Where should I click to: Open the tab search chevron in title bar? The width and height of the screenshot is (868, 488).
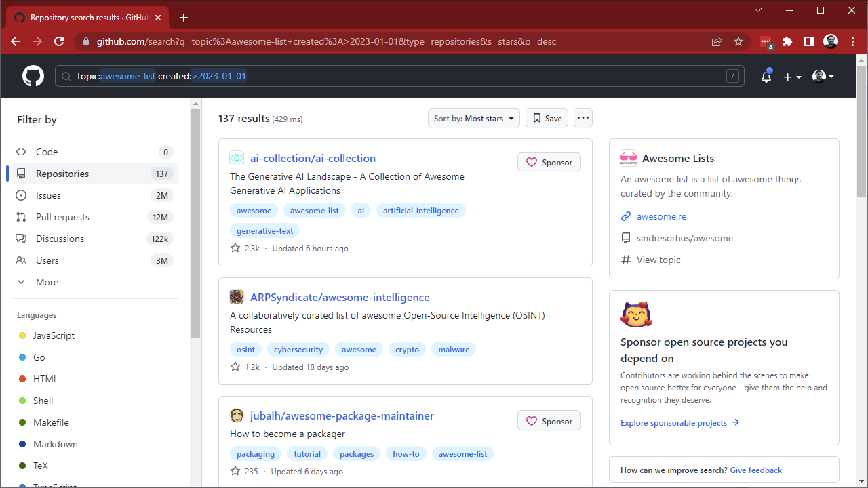(758, 10)
